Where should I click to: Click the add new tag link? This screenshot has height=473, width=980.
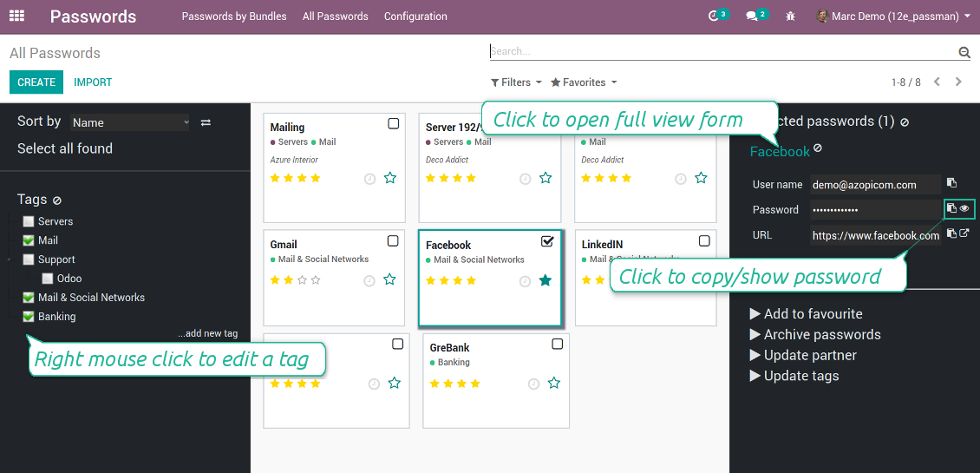coord(207,333)
